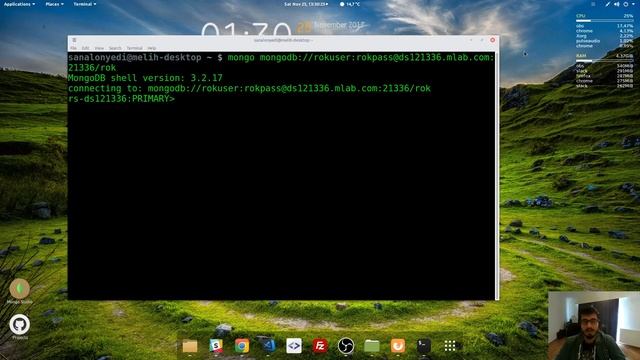This screenshot has width=640, height=360.
Task: Open the Help menu in terminal
Action: click(x=152, y=48)
